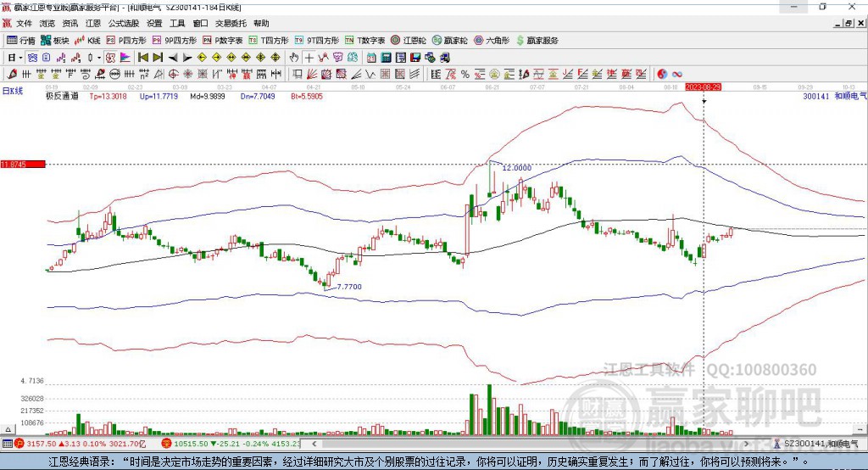This screenshot has width=868, height=470.
Task: Expand volume panel with up-triangle button
Action: coord(8,429)
